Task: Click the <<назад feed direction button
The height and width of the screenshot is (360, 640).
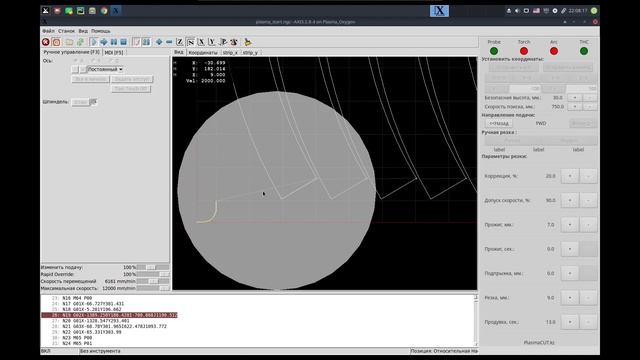Action: click(x=499, y=123)
